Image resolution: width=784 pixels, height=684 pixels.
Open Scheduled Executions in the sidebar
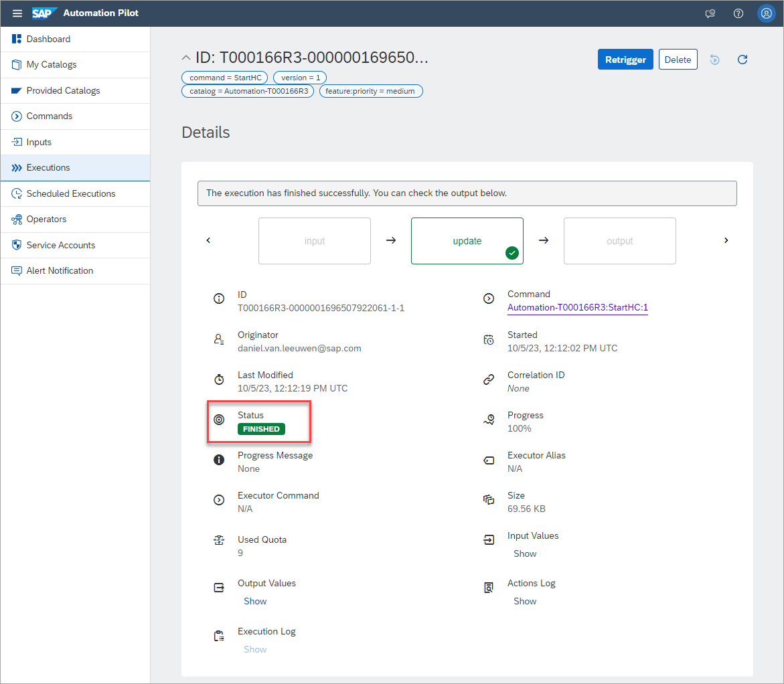tap(76, 193)
